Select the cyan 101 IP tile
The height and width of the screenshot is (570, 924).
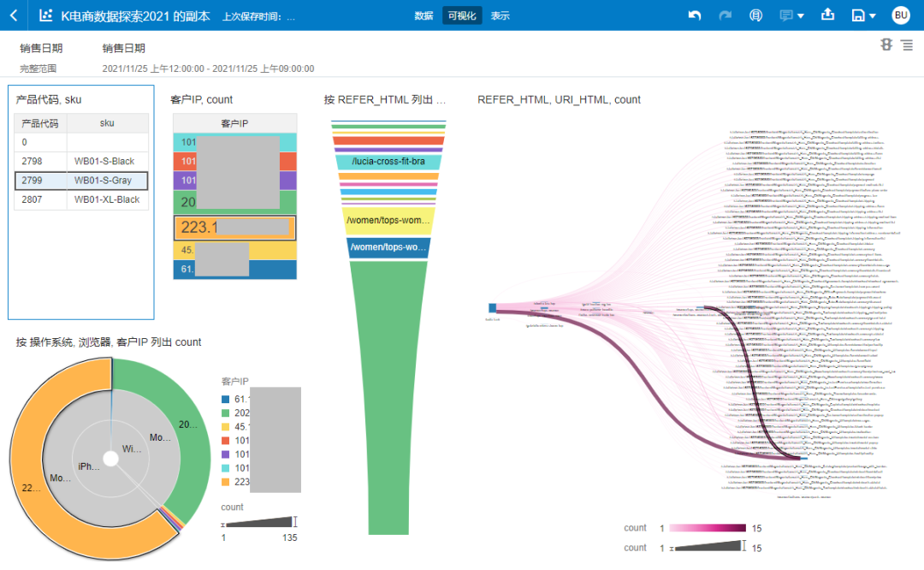tap(234, 142)
